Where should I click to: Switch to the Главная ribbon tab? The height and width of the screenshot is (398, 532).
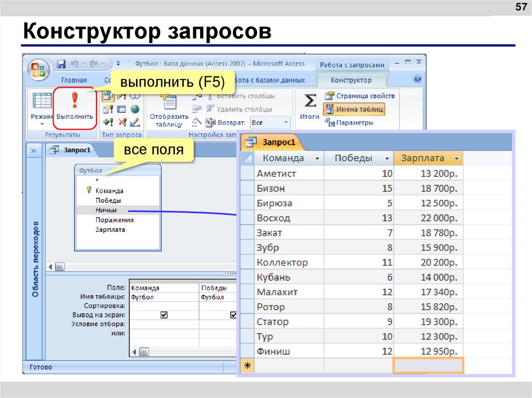[x=74, y=80]
